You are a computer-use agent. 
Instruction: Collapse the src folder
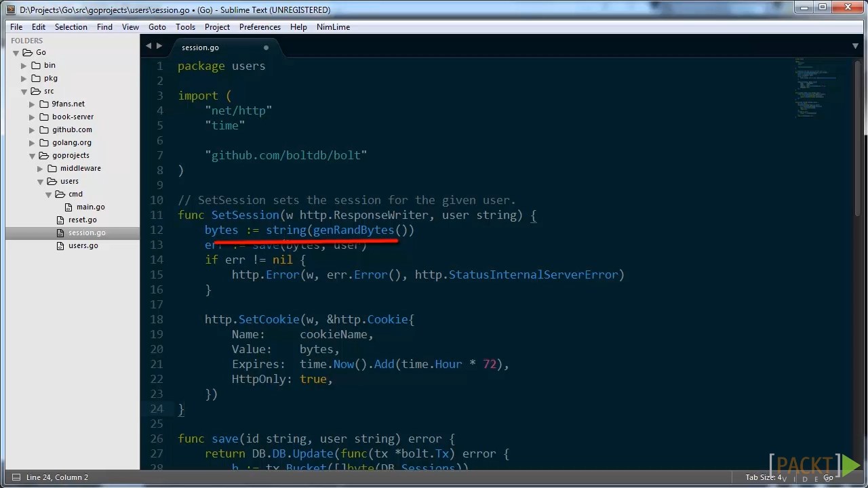pyautogui.click(x=24, y=91)
